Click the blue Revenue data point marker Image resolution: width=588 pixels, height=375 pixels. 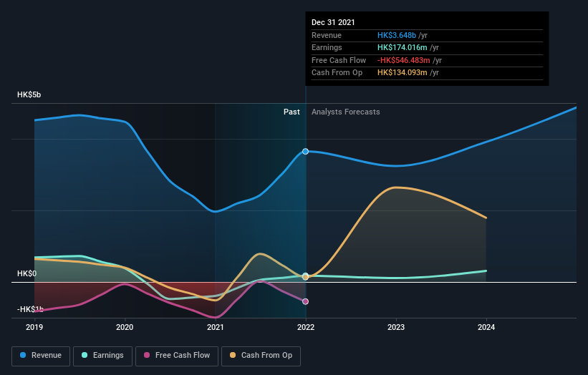(306, 151)
